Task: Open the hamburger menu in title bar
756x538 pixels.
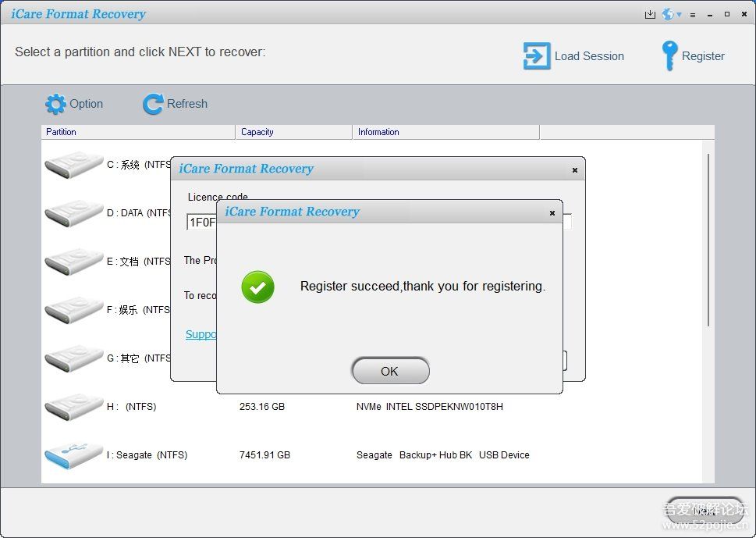Action: [691, 14]
